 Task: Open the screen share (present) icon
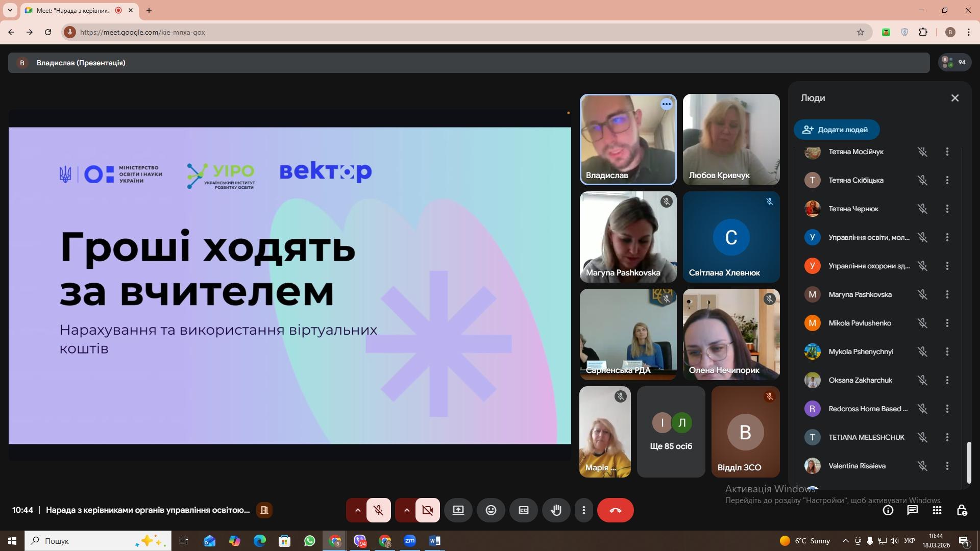point(458,510)
